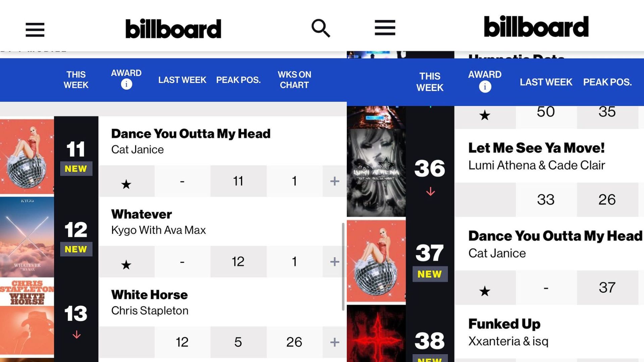Image resolution: width=644 pixels, height=362 pixels.
Task: Expand the White Horse chart entry
Action: [x=334, y=342]
